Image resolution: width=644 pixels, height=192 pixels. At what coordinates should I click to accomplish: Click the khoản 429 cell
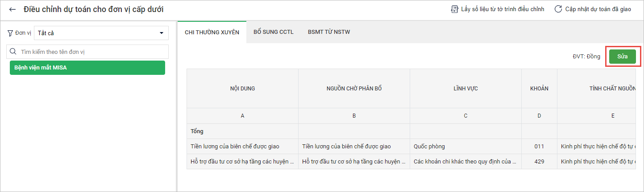pos(539,161)
